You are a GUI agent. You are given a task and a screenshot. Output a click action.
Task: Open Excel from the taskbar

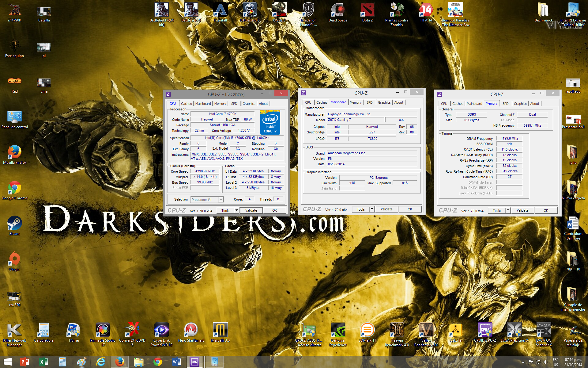(43, 362)
